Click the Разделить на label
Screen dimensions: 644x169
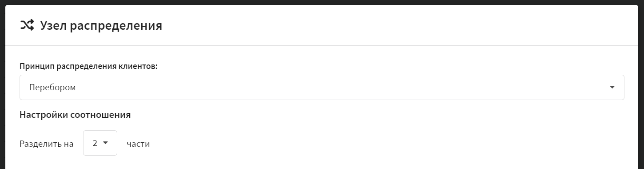point(47,144)
